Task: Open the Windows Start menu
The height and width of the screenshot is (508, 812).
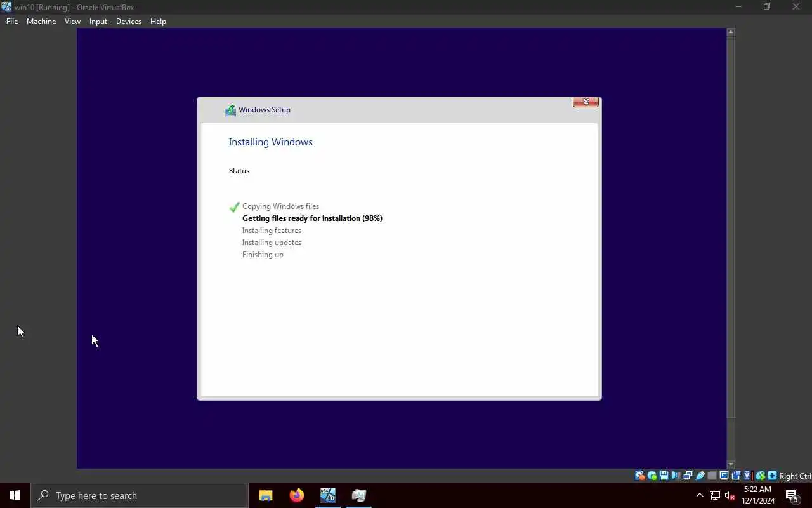Action: coord(15,495)
